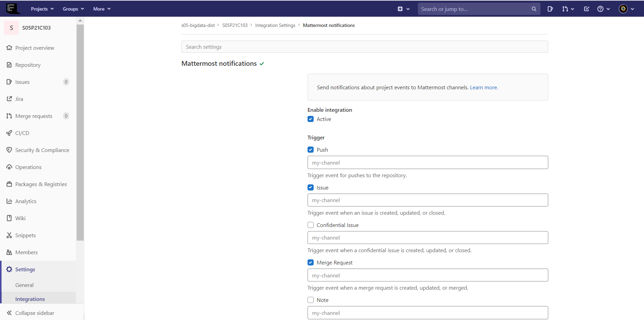This screenshot has width=644, height=320.
Task: Click the Jira external link icon
Action: 9,99
